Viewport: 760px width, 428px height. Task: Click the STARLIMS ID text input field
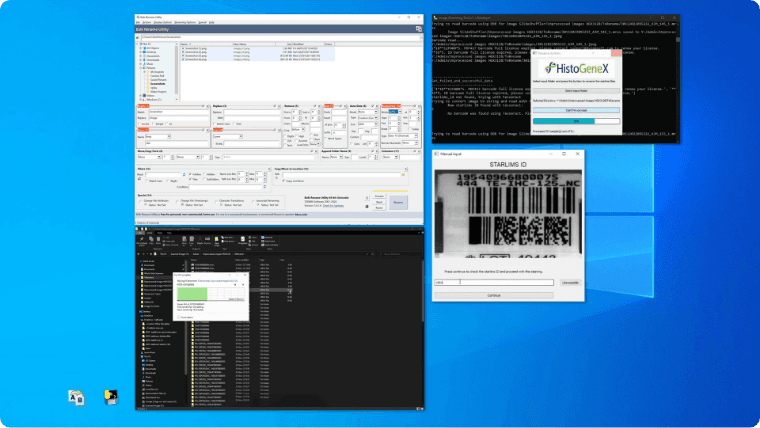coord(493,283)
